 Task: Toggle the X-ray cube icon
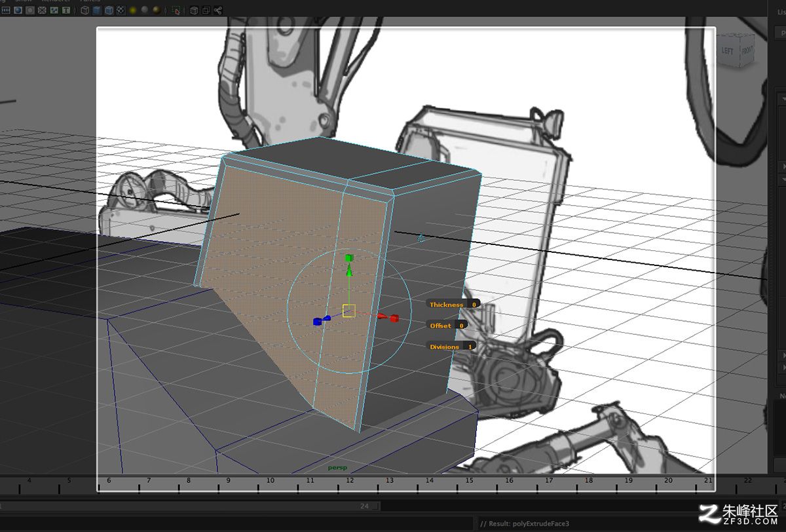click(194, 10)
